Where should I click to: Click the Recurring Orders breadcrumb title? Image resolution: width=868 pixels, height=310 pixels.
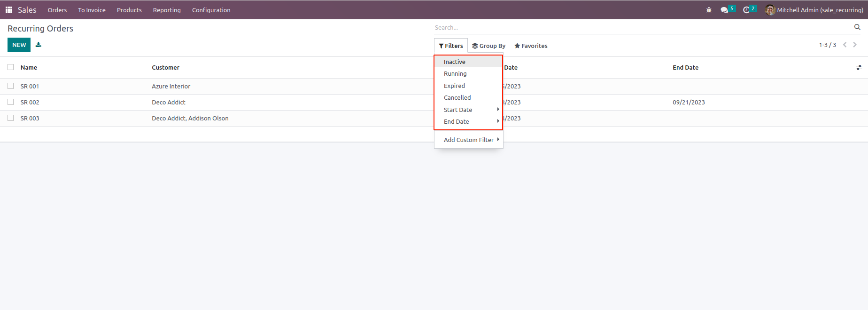pos(40,28)
